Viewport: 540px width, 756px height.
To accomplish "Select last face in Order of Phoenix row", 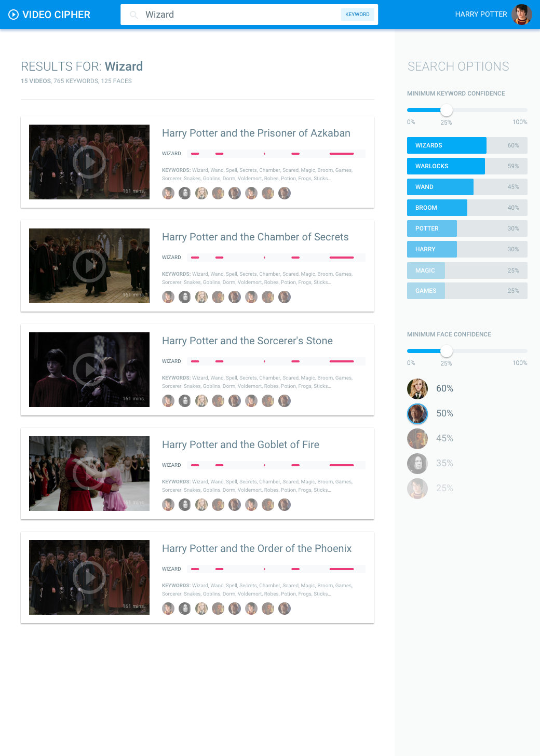I will point(285,609).
